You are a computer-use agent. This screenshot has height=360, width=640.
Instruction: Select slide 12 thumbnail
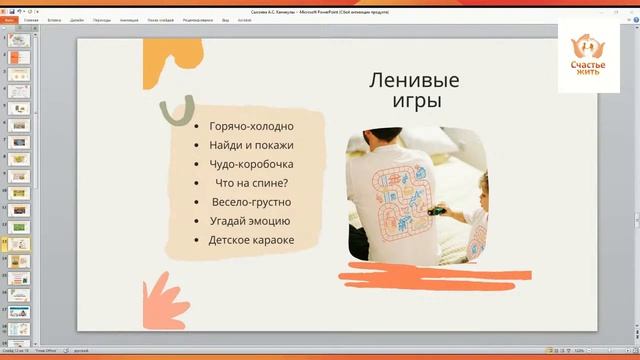point(19,227)
